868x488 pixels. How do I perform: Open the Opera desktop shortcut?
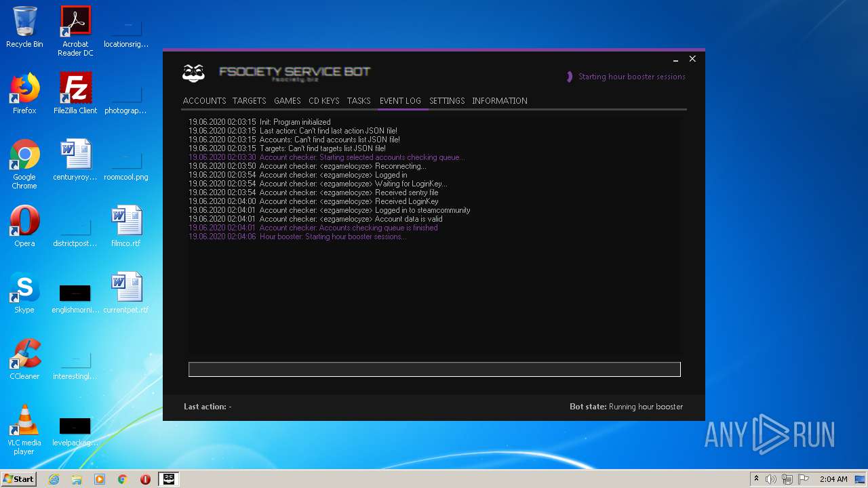(x=24, y=226)
